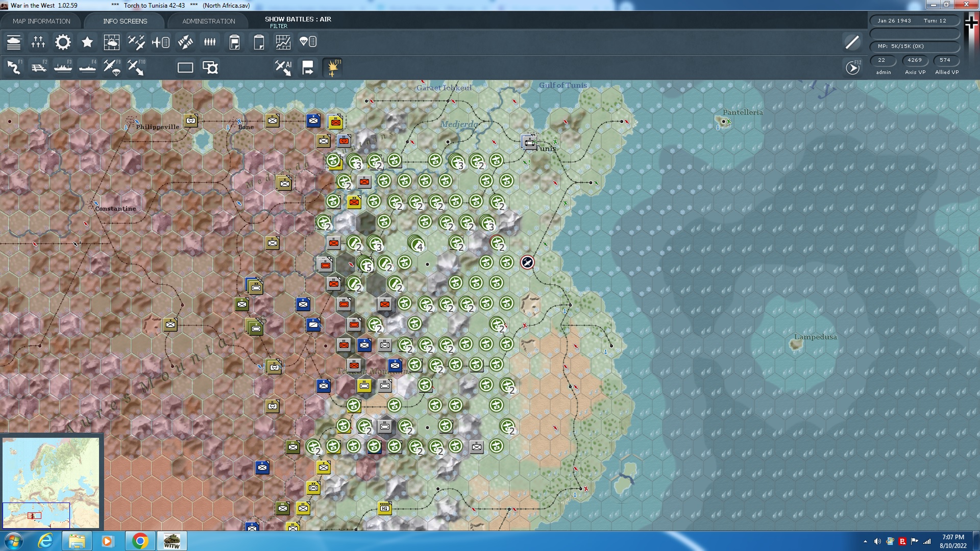Click the F12 end turn button
Screen dimensions: 980x551
point(853,67)
